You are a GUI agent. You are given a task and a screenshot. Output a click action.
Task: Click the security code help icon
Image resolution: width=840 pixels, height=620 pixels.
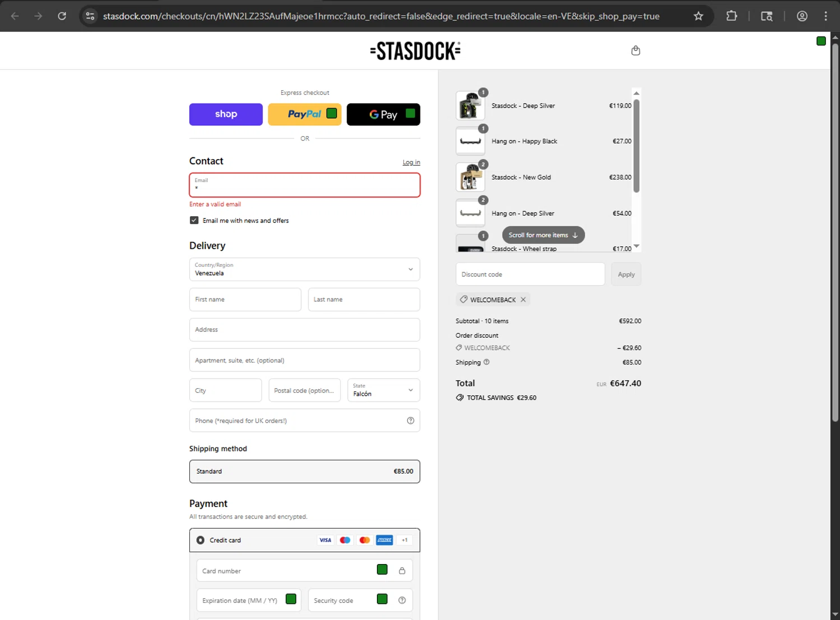(402, 600)
